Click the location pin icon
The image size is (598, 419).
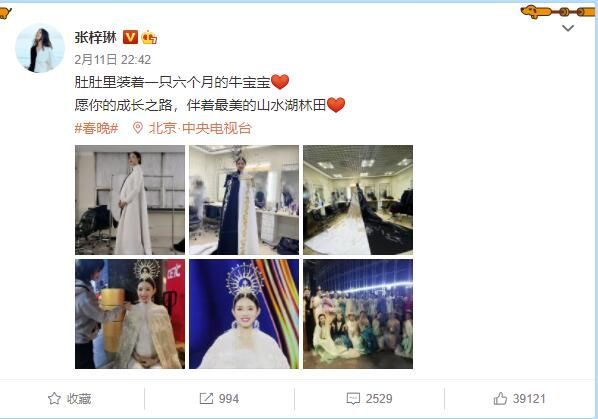pos(138,128)
